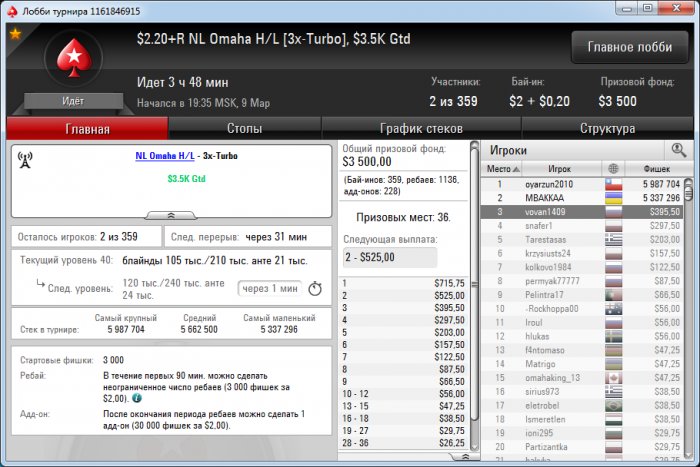Select player row vovan1409
Viewport: 700px width, 467px height.
(x=582, y=212)
